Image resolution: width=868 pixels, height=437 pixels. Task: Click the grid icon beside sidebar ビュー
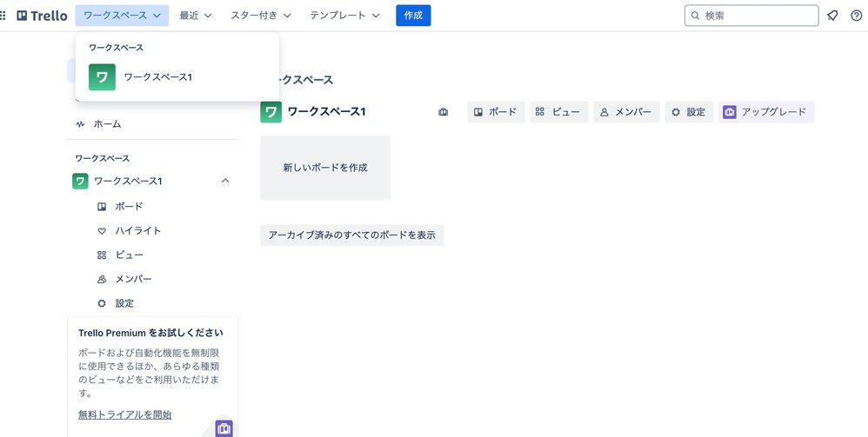click(102, 255)
